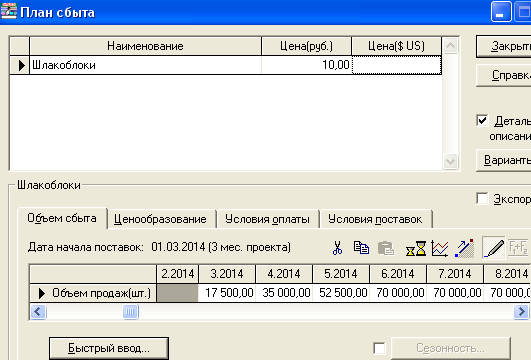Switch to the Объем сбыта tab

[62, 218]
